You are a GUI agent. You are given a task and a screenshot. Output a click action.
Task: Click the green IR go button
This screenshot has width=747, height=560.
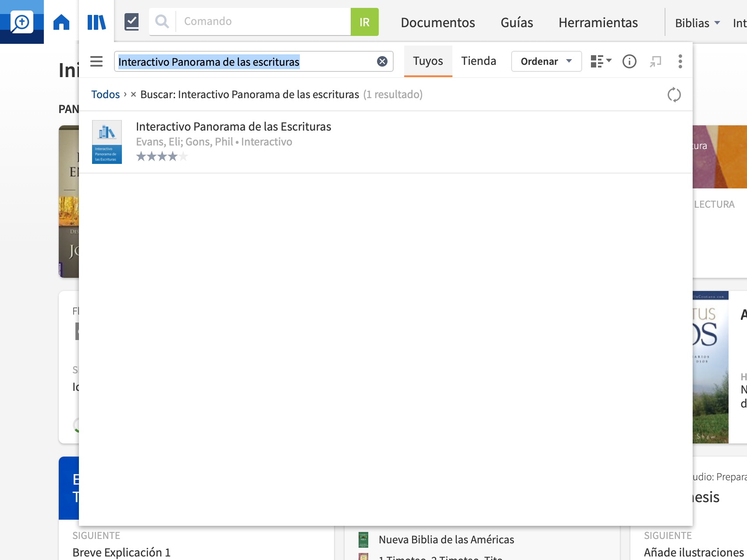tap(364, 22)
